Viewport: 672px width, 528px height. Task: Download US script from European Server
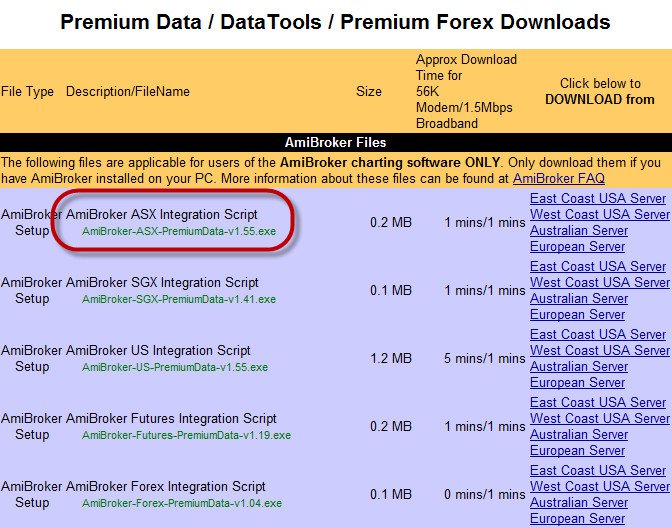[x=577, y=382]
